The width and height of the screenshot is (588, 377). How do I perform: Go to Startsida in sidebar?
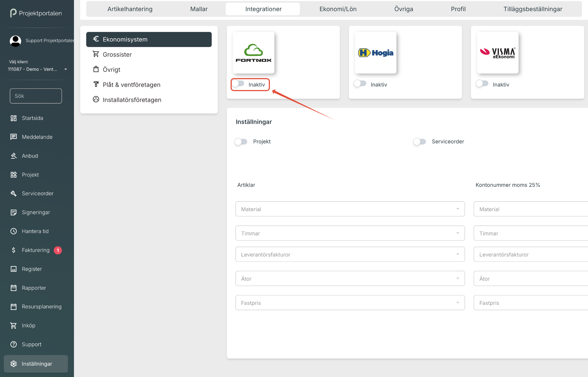[x=32, y=118]
